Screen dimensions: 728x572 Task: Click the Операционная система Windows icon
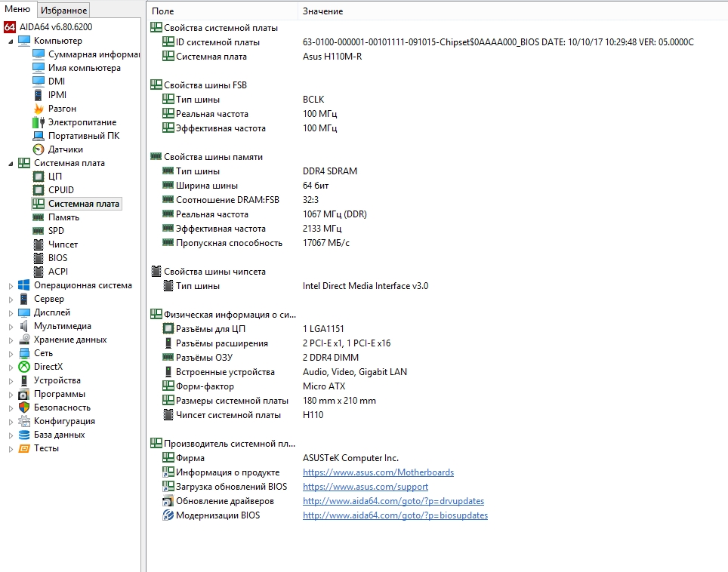tap(24, 285)
